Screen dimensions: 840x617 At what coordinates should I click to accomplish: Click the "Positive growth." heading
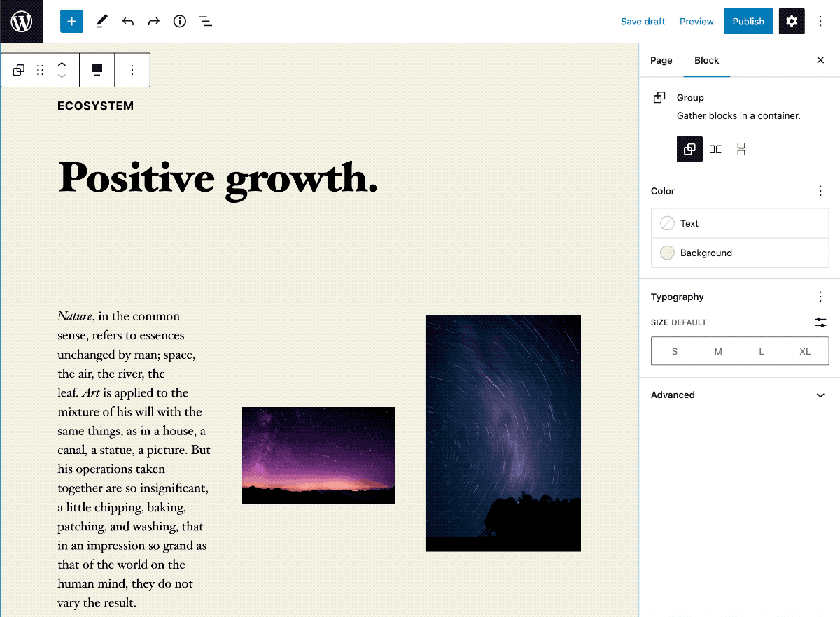(218, 178)
